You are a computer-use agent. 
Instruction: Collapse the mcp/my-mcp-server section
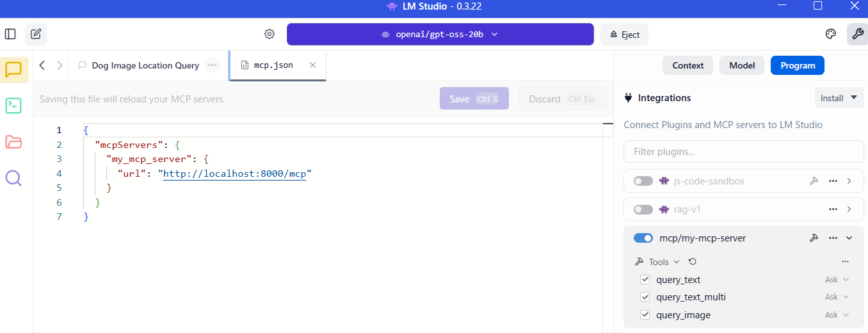pos(849,238)
